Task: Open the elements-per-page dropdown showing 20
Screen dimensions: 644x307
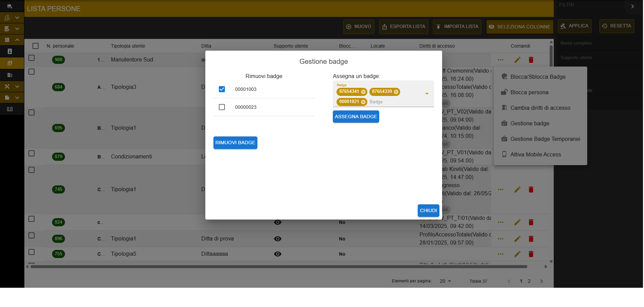Action: click(x=445, y=281)
